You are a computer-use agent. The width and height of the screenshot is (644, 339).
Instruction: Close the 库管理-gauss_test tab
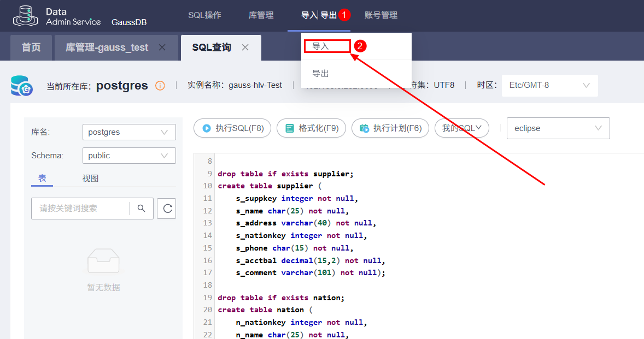click(x=162, y=47)
